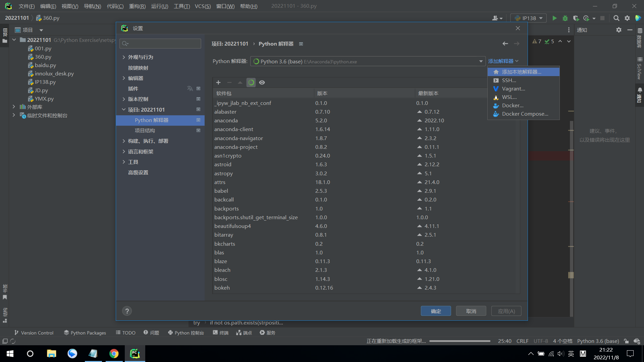Click the 确定 button
The height and width of the screenshot is (362, 644).
pyautogui.click(x=436, y=311)
